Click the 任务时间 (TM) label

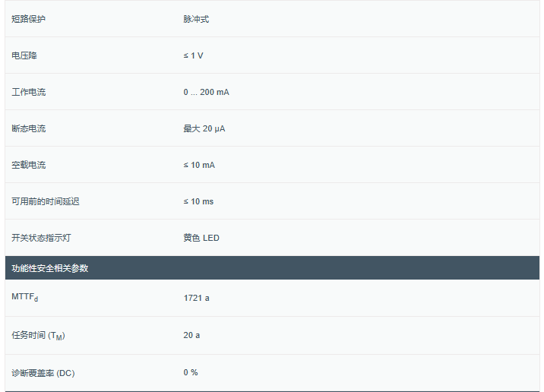coord(43,335)
